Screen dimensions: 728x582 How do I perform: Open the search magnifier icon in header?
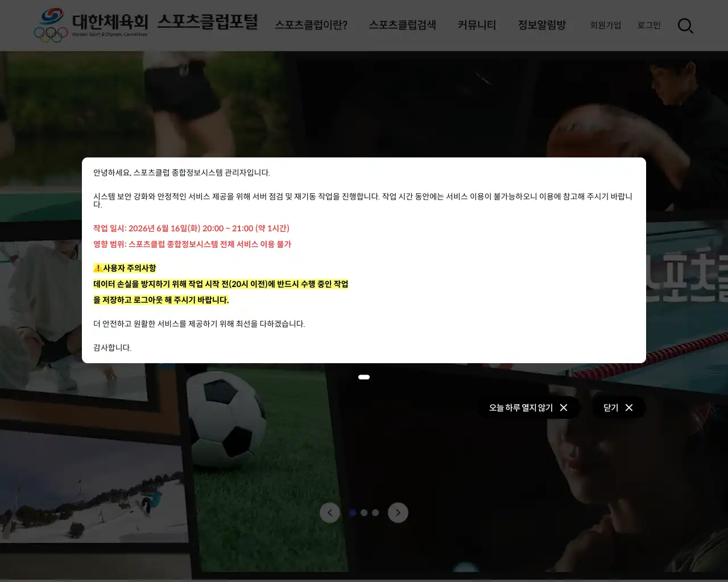(685, 26)
